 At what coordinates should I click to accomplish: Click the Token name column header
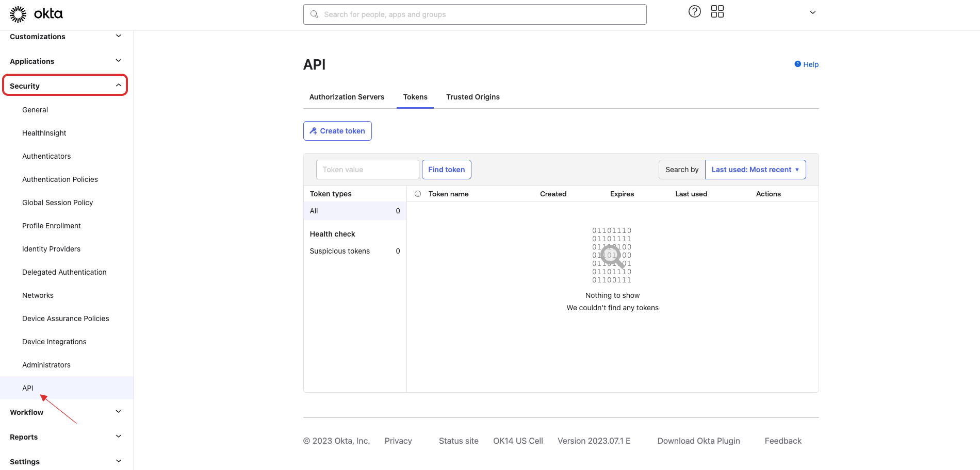449,194
